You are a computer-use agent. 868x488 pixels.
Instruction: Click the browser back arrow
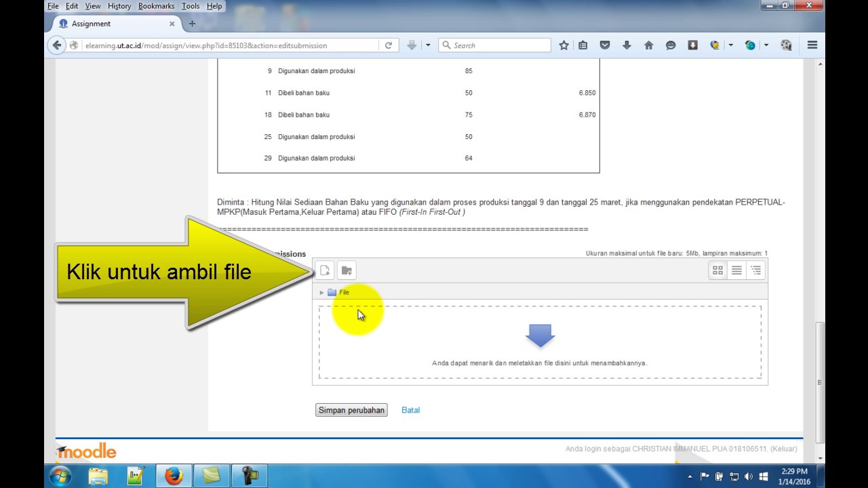(x=57, y=45)
